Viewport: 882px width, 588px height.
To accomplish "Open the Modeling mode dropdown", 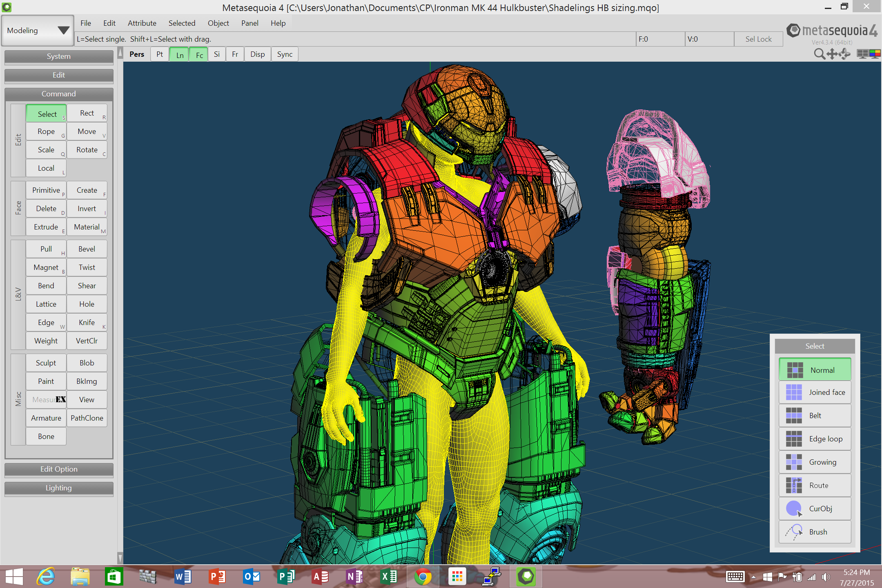I will point(38,31).
